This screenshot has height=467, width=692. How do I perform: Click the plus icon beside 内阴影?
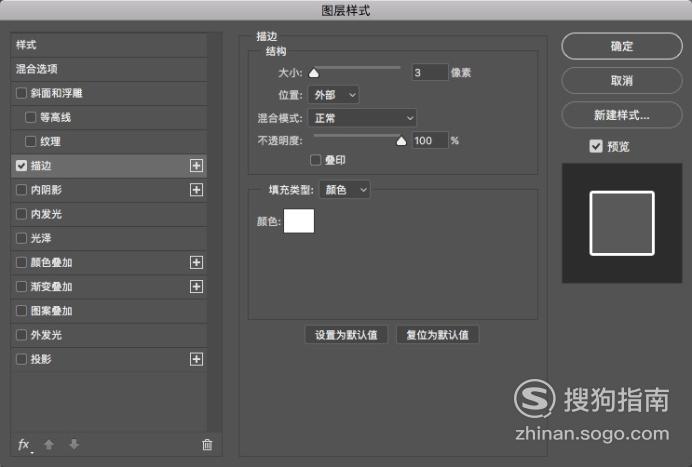pyautogui.click(x=196, y=190)
